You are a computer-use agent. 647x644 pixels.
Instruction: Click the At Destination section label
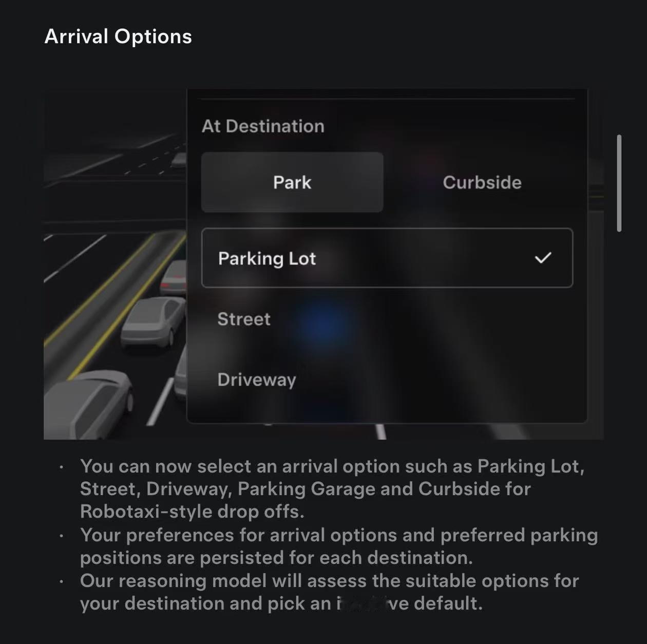coord(263,126)
